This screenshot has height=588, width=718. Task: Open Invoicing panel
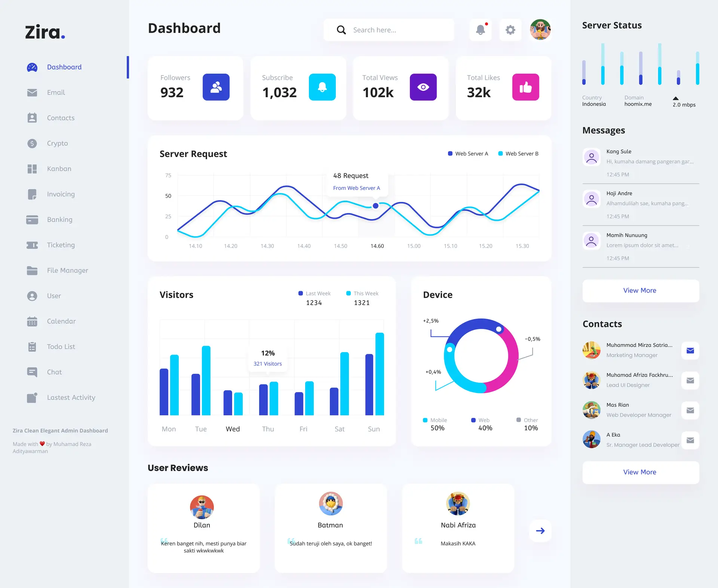click(61, 194)
